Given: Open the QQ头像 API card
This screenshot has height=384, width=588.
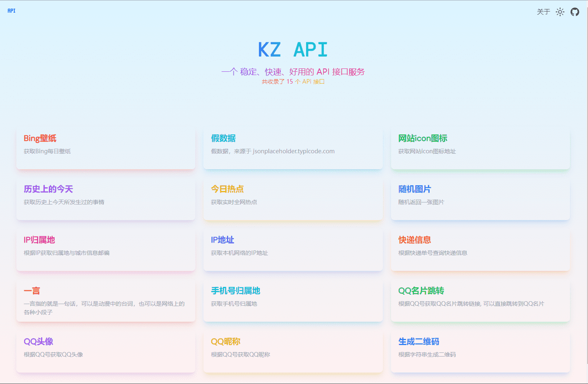Looking at the screenshot, I should (106, 351).
